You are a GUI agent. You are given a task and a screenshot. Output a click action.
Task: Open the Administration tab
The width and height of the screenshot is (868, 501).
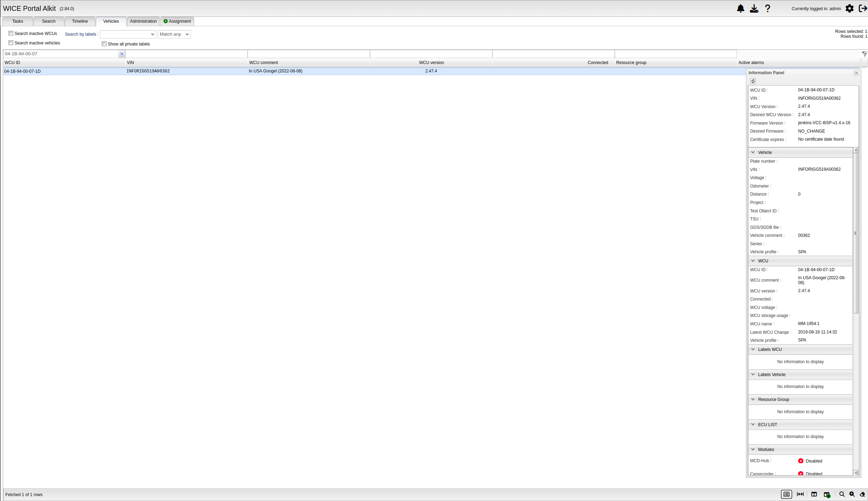click(143, 21)
